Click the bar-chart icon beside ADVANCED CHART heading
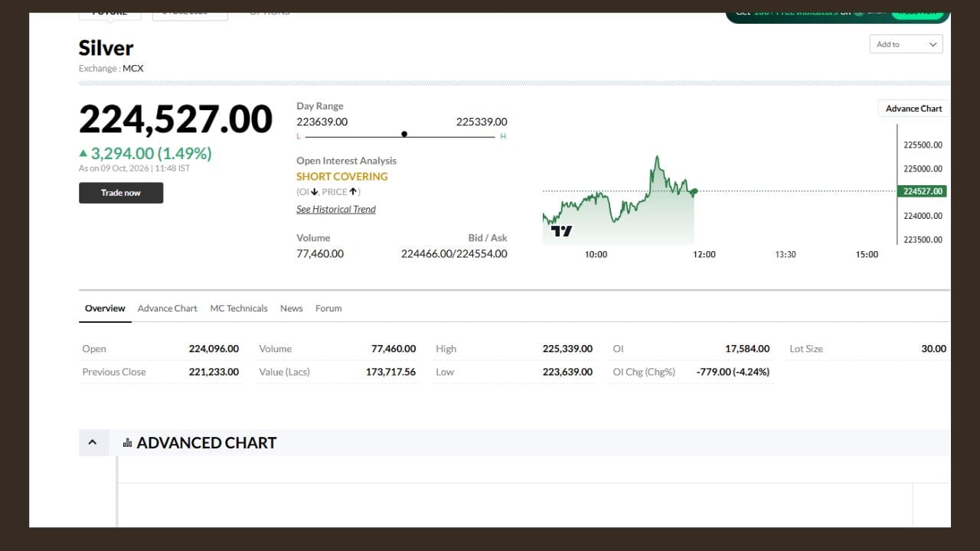The width and height of the screenshot is (980, 551). pos(127,443)
